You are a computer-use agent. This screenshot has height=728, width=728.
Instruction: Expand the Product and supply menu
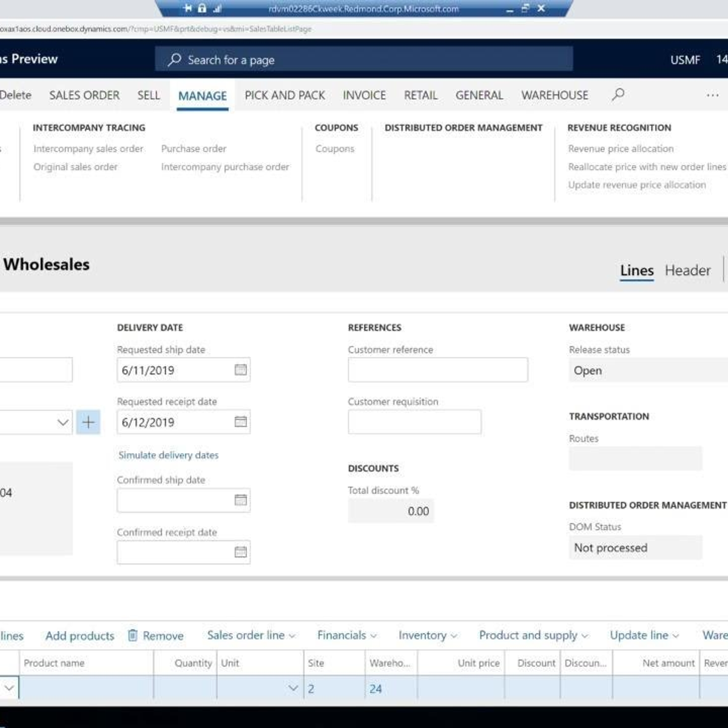click(x=533, y=635)
